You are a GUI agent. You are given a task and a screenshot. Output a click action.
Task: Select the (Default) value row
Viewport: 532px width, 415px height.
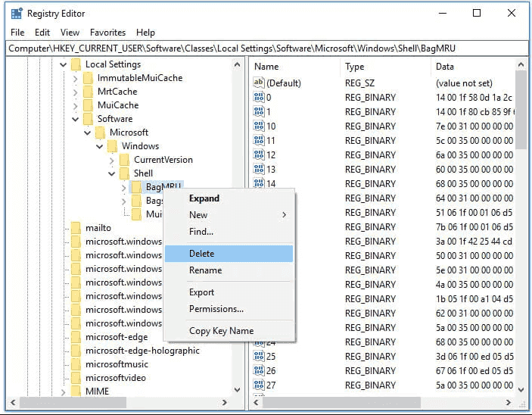click(x=384, y=83)
